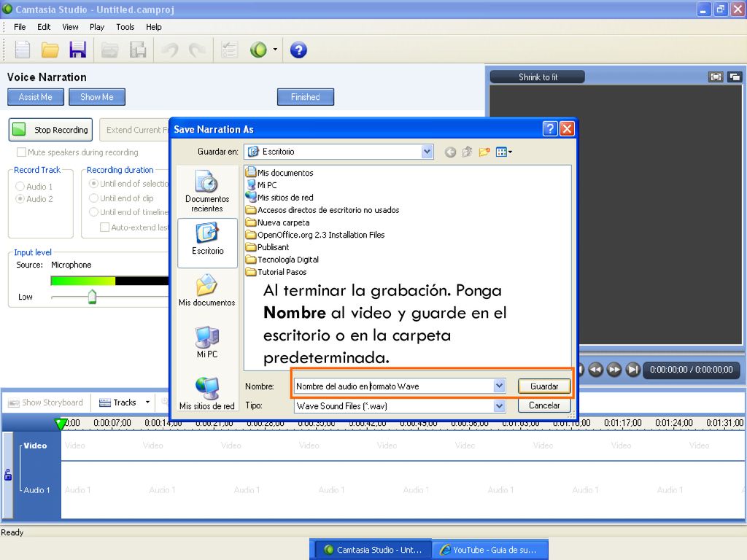Click the timeline lock icon beside tracks
Viewport: 747px width, 560px height.
point(8,475)
